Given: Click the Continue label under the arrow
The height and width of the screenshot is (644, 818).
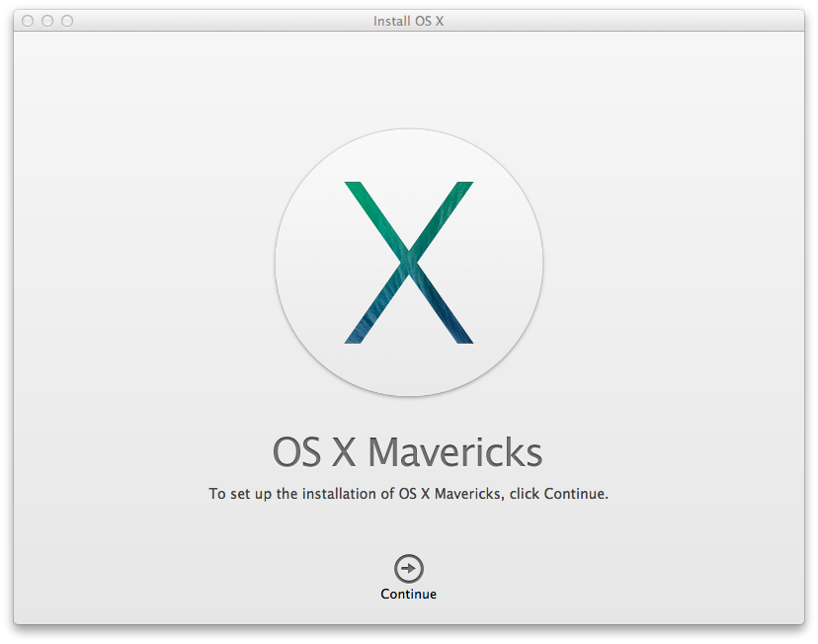Looking at the screenshot, I should pos(408,594).
